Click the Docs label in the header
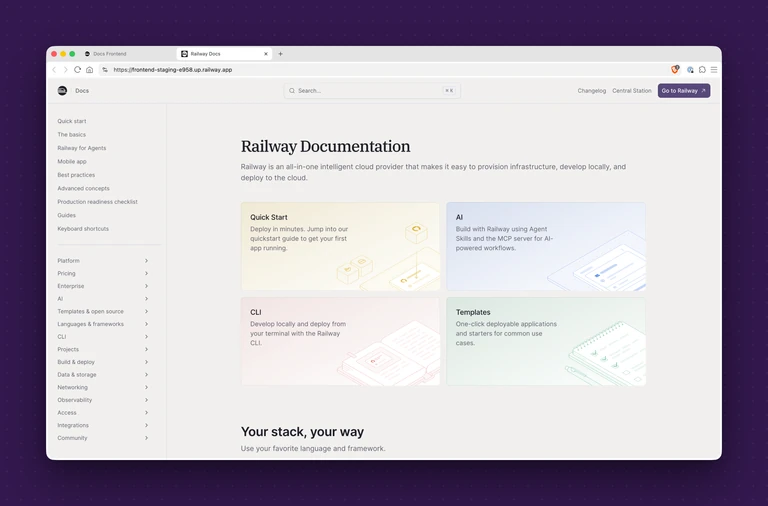 [82, 91]
